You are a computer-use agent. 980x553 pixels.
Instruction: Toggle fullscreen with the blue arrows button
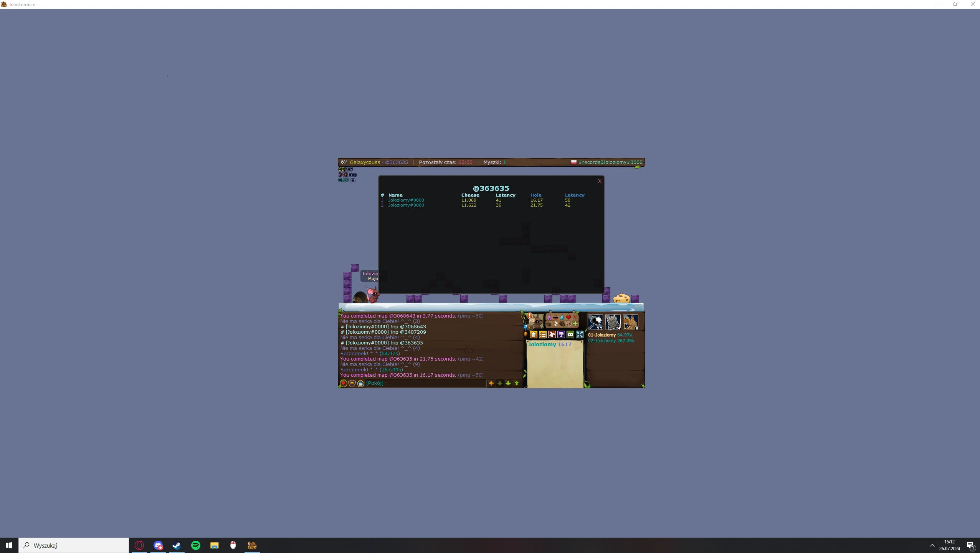(580, 334)
